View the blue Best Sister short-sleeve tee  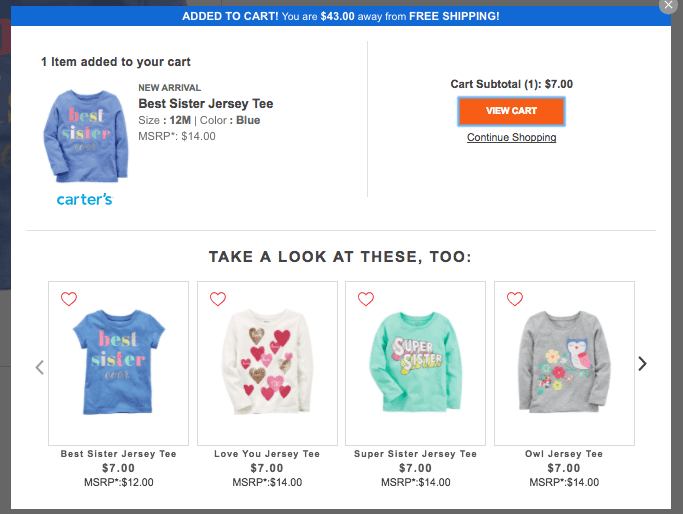tap(118, 362)
